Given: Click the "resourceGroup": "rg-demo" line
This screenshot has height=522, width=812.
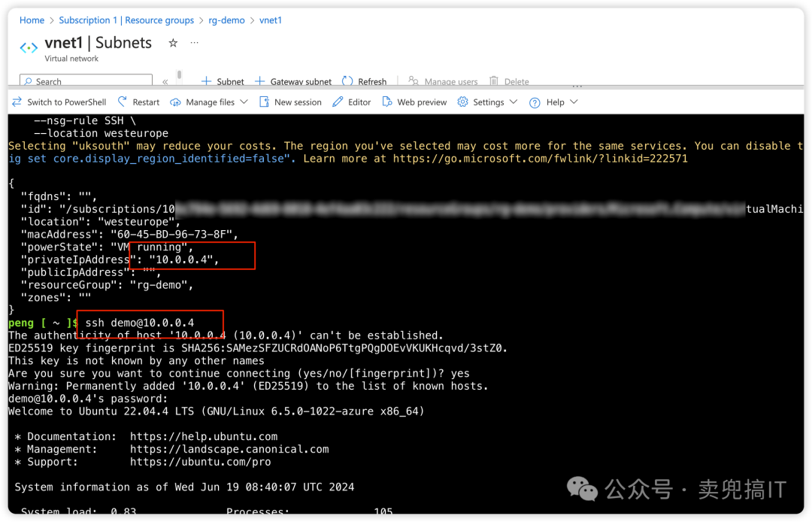Looking at the screenshot, I should click(x=107, y=285).
